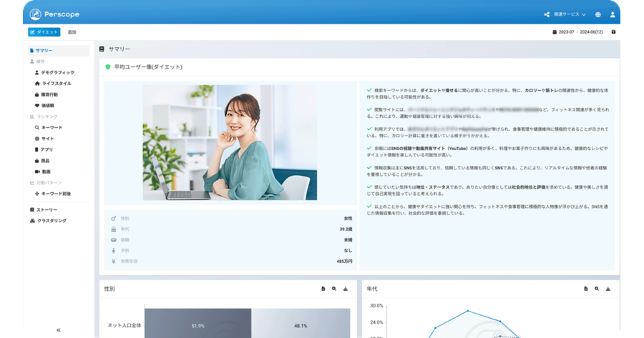
Task: Expand the 関連サービス dropdown
Action: coord(570,14)
